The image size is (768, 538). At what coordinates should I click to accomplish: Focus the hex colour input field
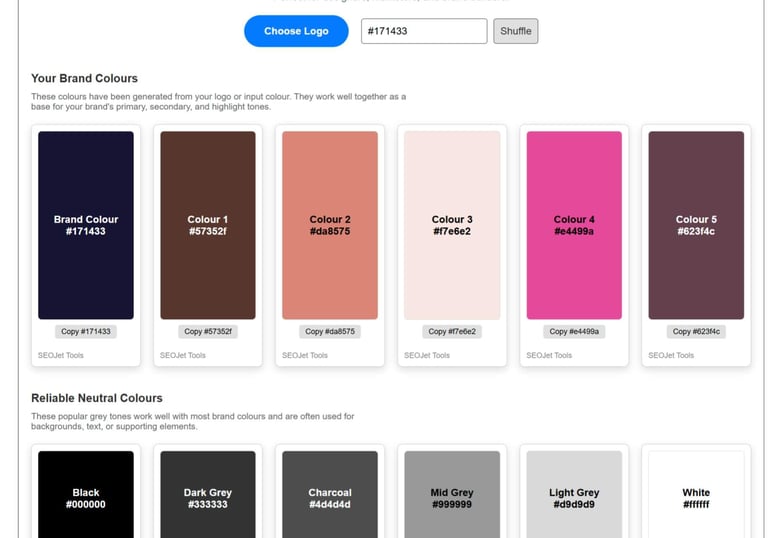[x=424, y=31]
